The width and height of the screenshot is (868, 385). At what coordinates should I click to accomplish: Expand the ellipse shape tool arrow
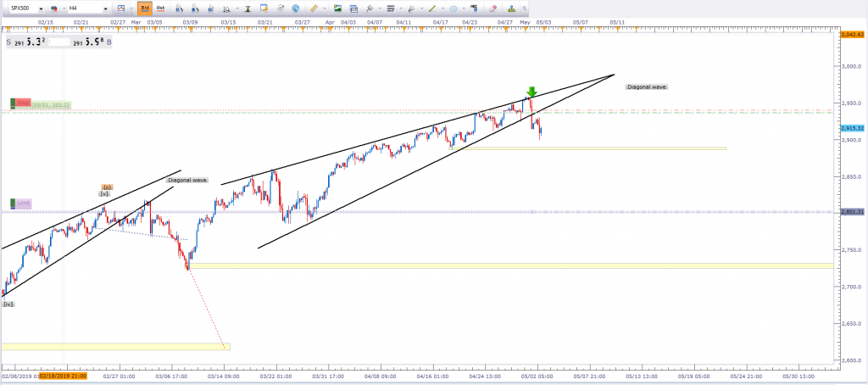pyautogui.click(x=464, y=8)
